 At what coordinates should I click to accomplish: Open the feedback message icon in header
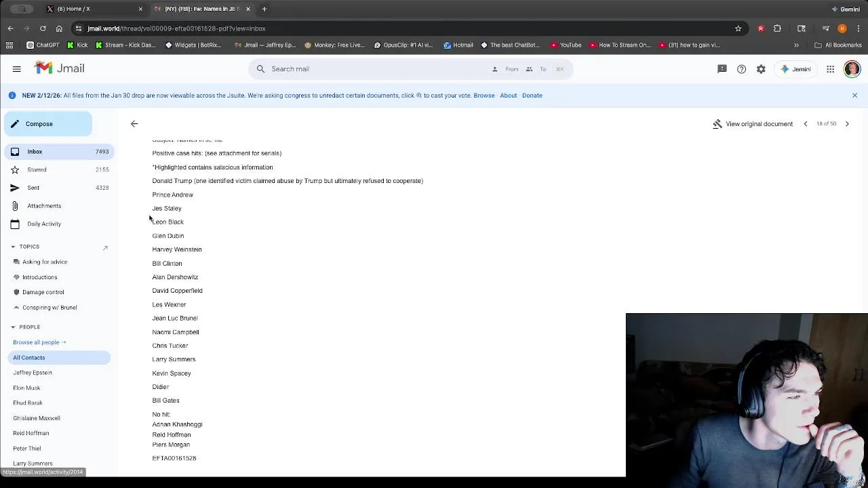pos(722,69)
